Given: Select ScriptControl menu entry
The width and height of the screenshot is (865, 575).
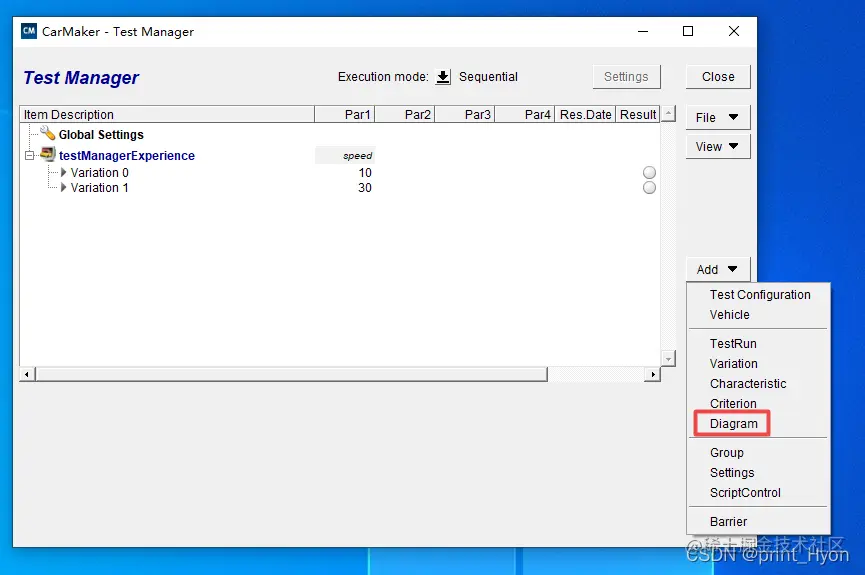Looking at the screenshot, I should click(745, 493).
